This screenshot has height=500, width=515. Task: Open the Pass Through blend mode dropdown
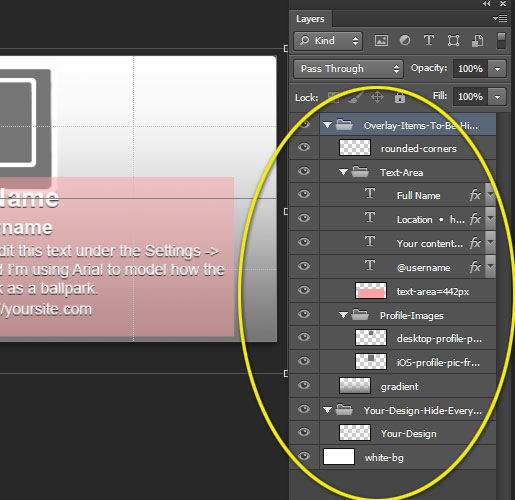(x=348, y=69)
